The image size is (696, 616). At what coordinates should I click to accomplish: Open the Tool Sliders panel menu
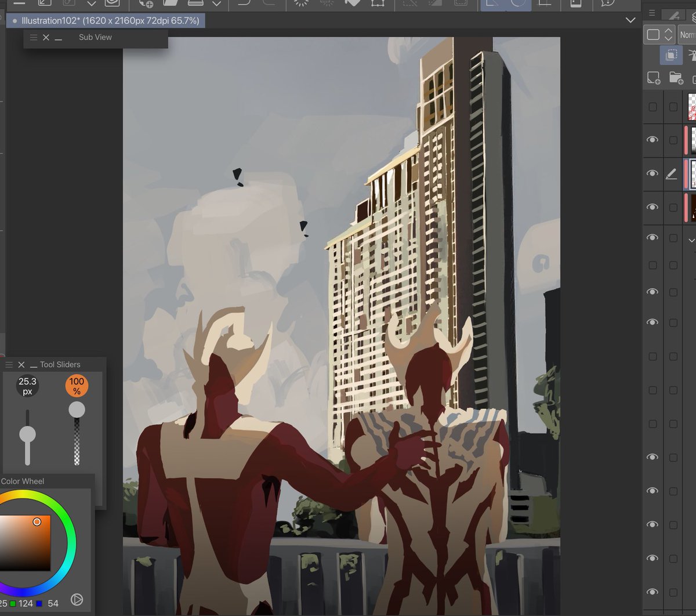click(9, 365)
